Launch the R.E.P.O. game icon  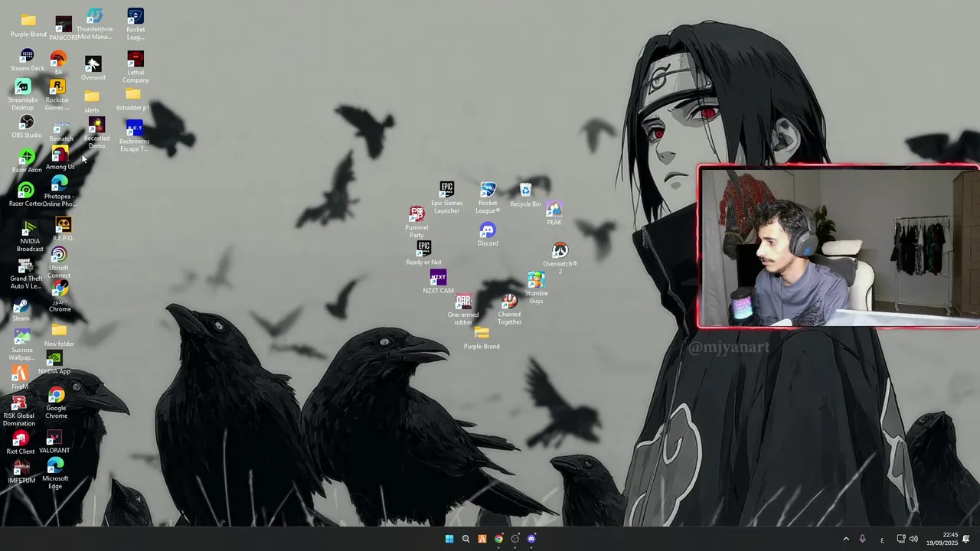pos(64,230)
